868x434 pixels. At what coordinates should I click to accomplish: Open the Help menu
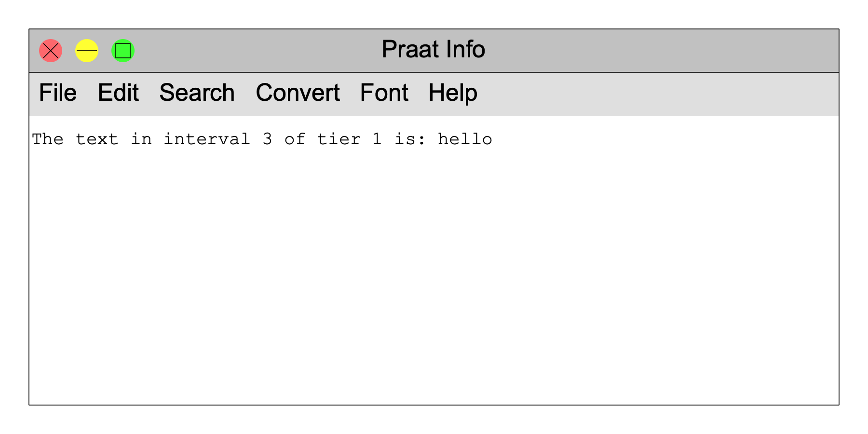453,94
